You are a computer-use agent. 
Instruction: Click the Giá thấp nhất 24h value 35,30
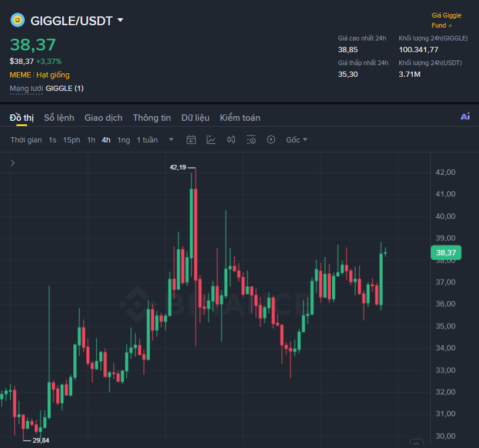click(x=348, y=74)
